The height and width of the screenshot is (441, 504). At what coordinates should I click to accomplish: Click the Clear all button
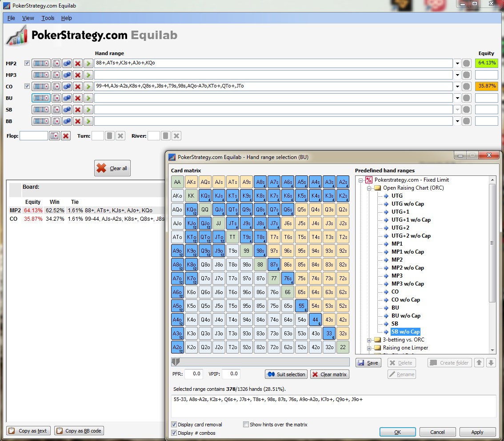click(x=112, y=168)
